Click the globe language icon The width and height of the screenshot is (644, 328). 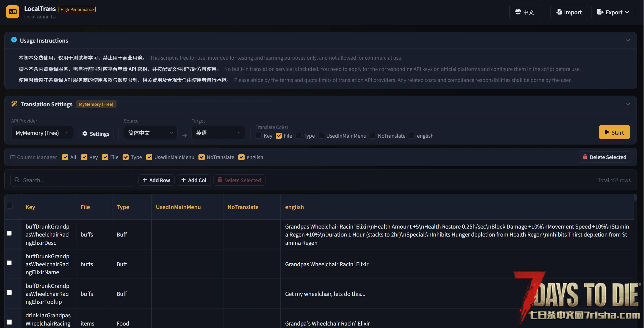pos(518,12)
